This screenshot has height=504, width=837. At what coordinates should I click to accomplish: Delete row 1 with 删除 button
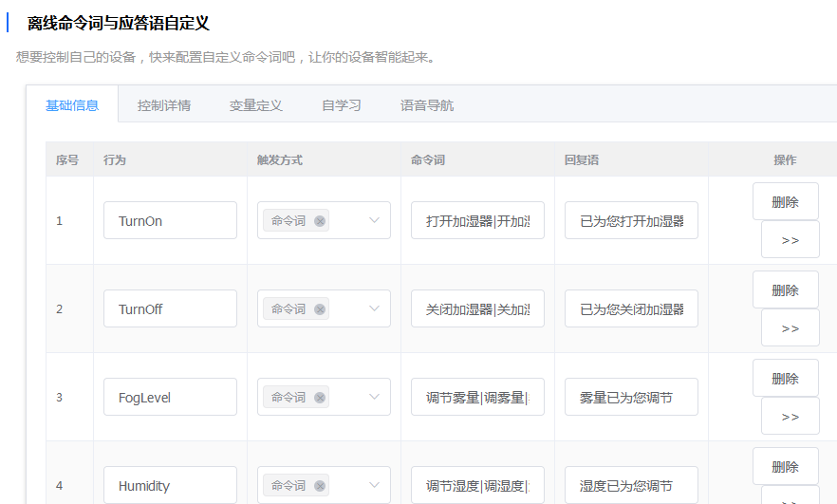coord(785,202)
